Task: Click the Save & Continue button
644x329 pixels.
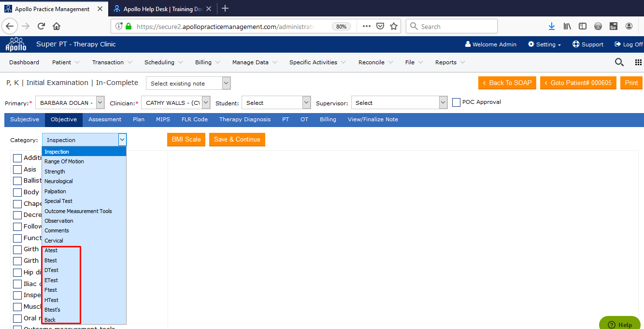Action: 237,140
